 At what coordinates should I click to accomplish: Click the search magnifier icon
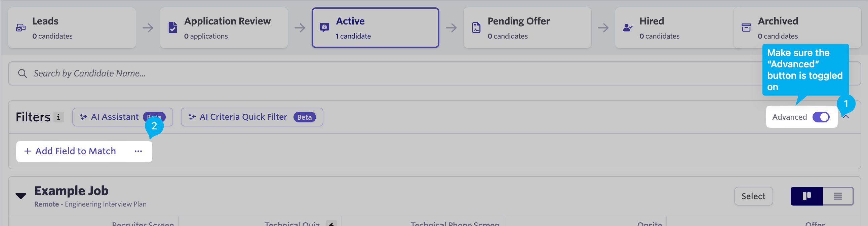point(23,73)
